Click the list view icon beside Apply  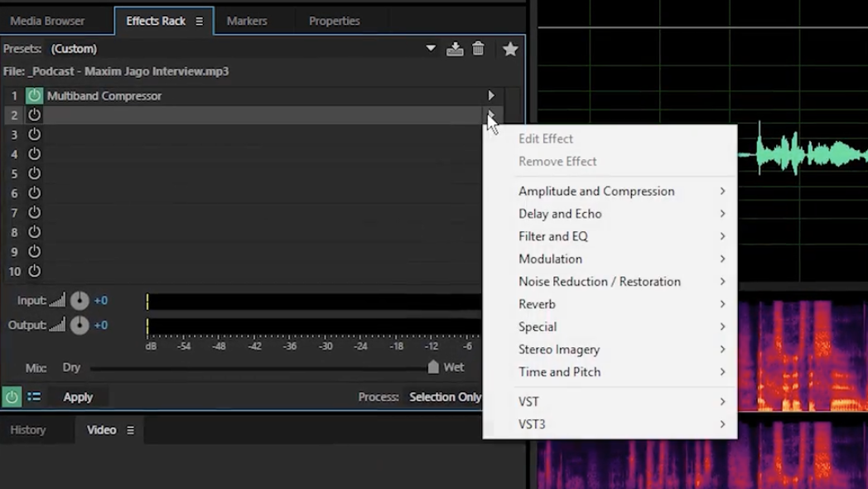click(x=34, y=397)
